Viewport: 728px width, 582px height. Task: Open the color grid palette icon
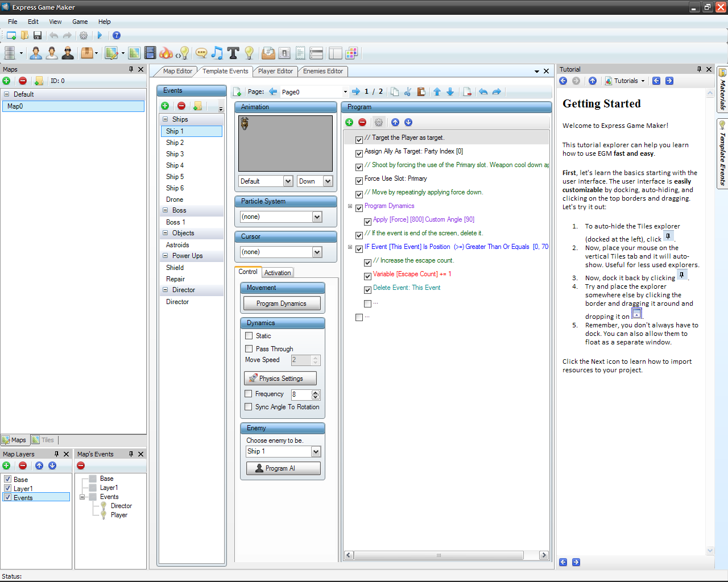coord(351,53)
